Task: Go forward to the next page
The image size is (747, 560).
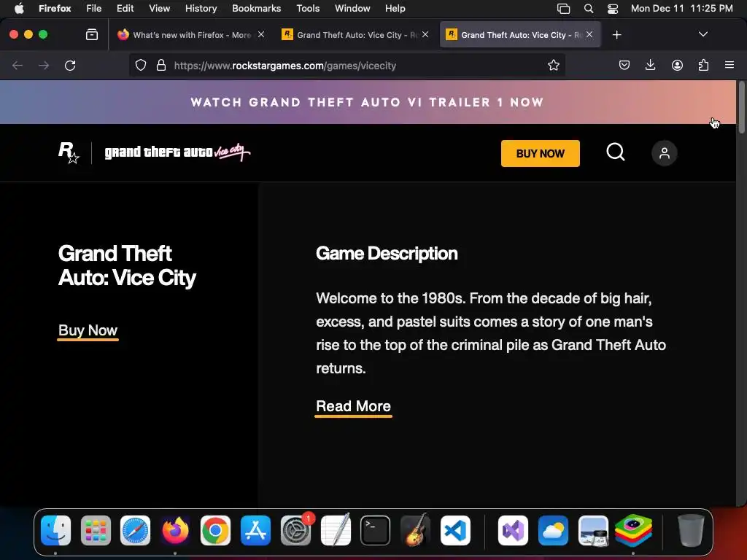Action: point(44,65)
